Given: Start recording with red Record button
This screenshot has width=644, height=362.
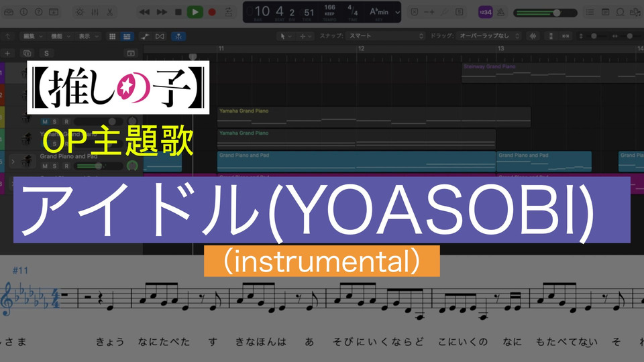Looking at the screenshot, I should (212, 12).
